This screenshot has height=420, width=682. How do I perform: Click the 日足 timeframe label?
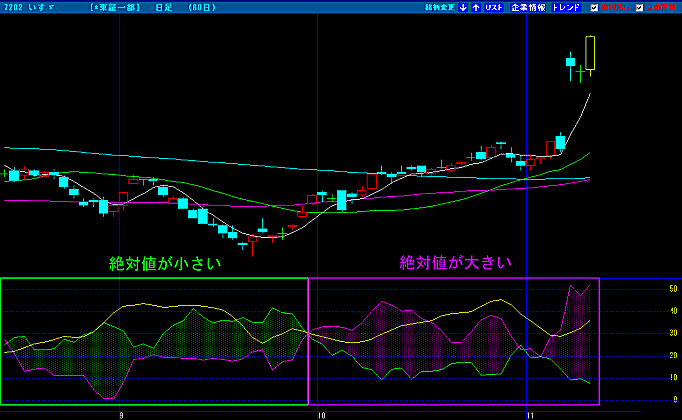point(164,7)
